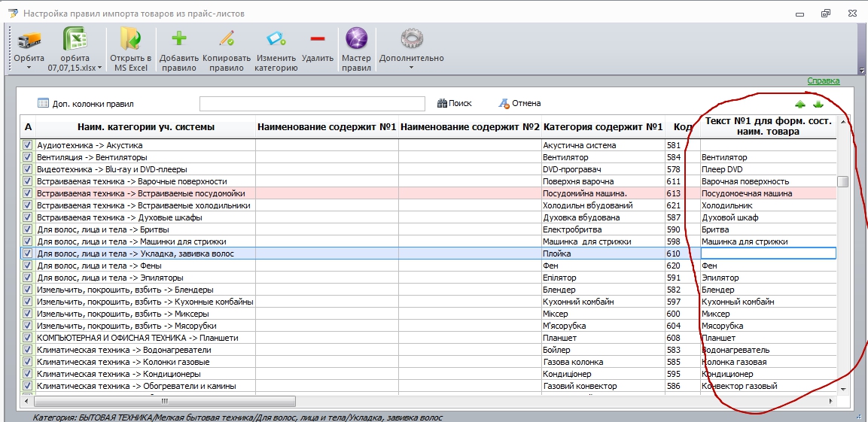Screen dimensions: 868x422
Task: Open toolbar overflow options arrow
Action: [861, 70]
